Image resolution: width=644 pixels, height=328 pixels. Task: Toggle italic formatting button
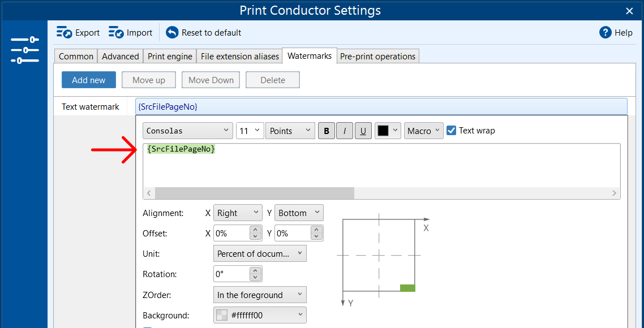[345, 131]
